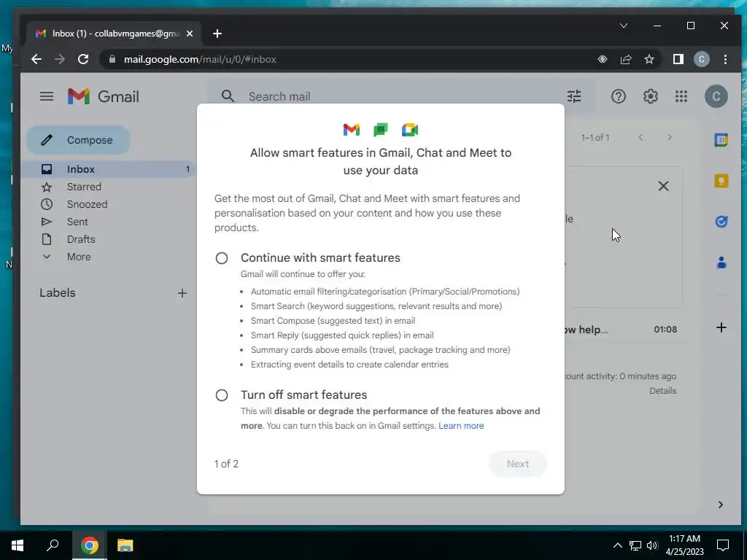This screenshot has height=560, width=747.
Task: Close the Inbox tab
Action: 190,34
